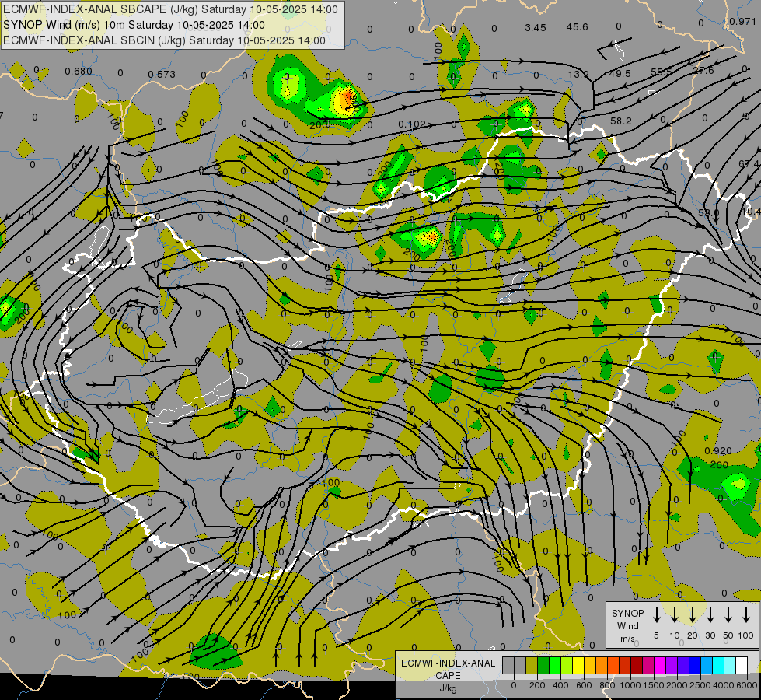Click the 'CAPE' label in color legend
761x700 pixels.
[x=448, y=676]
